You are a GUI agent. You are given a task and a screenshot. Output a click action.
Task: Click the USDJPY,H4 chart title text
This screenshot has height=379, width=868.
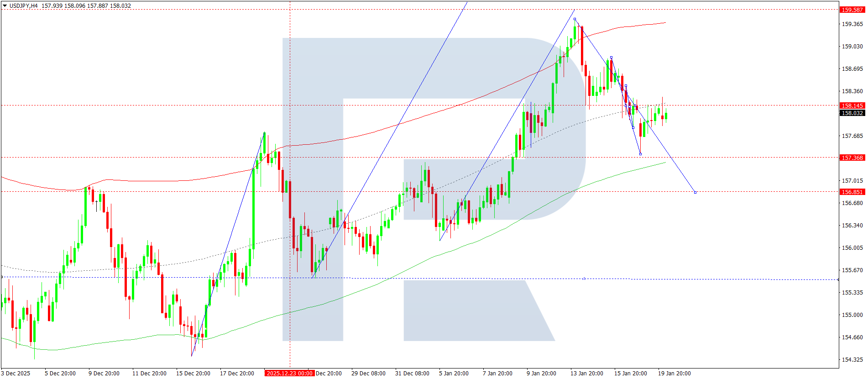(24, 6)
